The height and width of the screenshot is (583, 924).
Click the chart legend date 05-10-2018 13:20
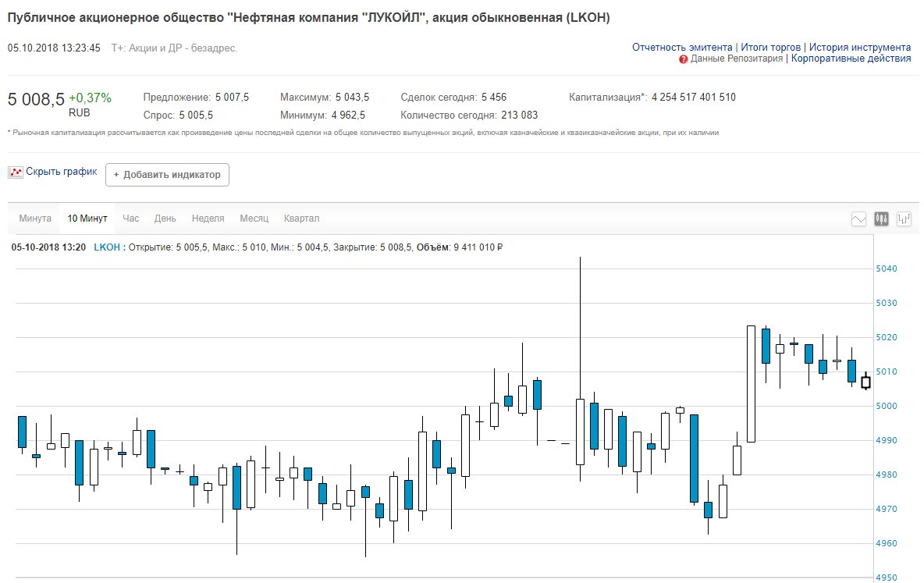coord(48,247)
